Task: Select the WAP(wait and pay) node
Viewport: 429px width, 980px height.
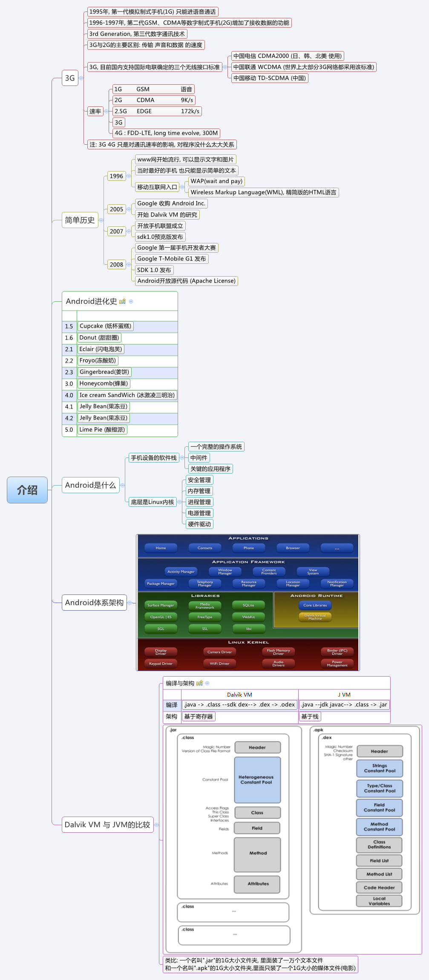Action: pos(216,181)
